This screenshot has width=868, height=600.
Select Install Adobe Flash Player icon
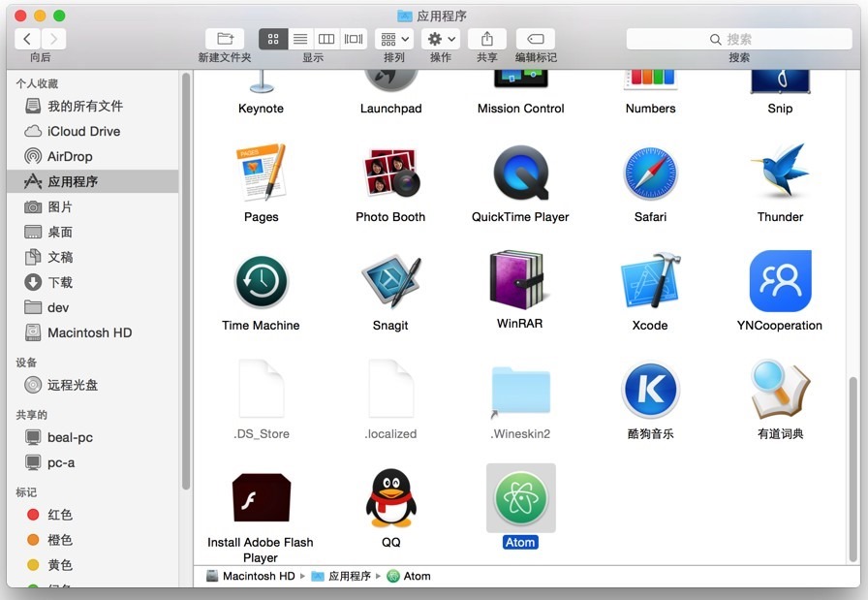click(x=262, y=497)
